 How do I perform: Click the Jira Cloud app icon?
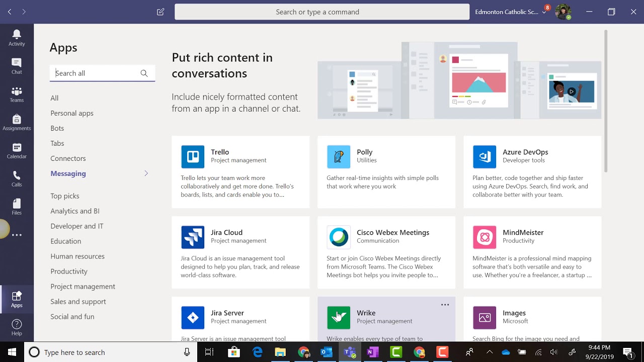193,237
